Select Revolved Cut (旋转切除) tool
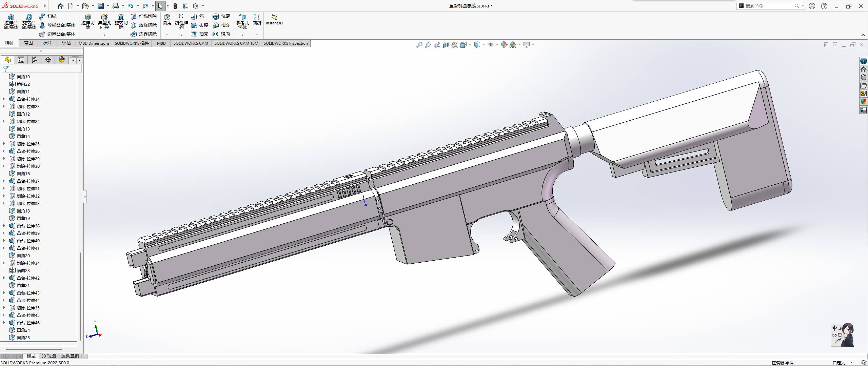 [x=121, y=22]
